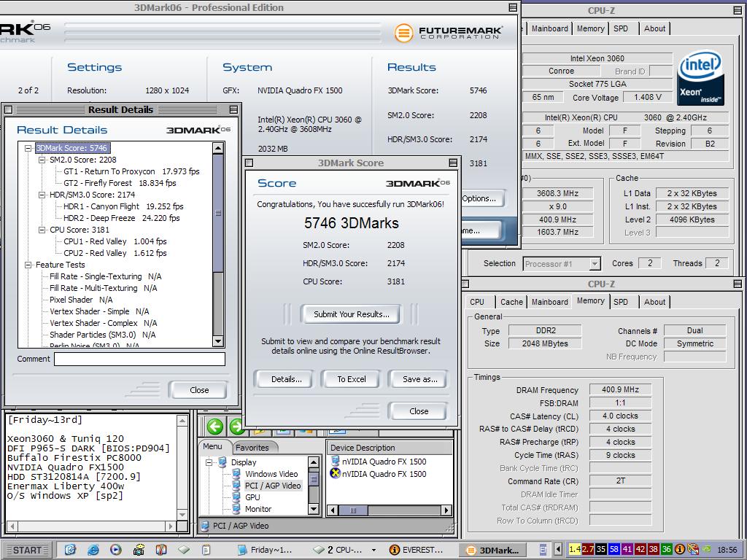Image resolution: width=747 pixels, height=560 pixels.
Task: Collapse the CPU Score 3181 tree node
Action: click(x=42, y=230)
